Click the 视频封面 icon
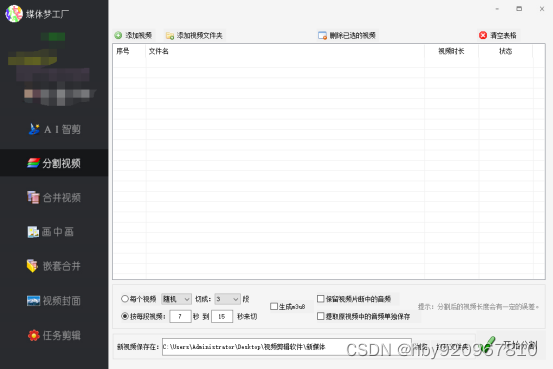 [34, 301]
